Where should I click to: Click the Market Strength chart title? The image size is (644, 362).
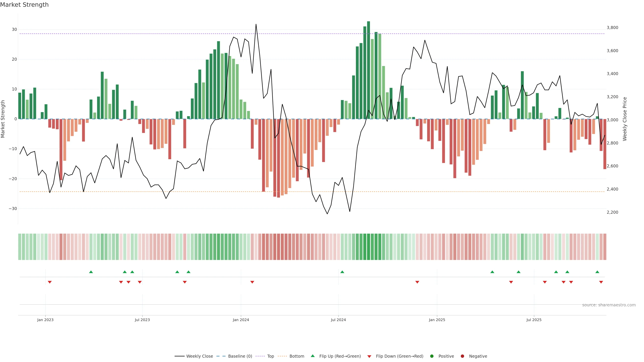(x=24, y=5)
